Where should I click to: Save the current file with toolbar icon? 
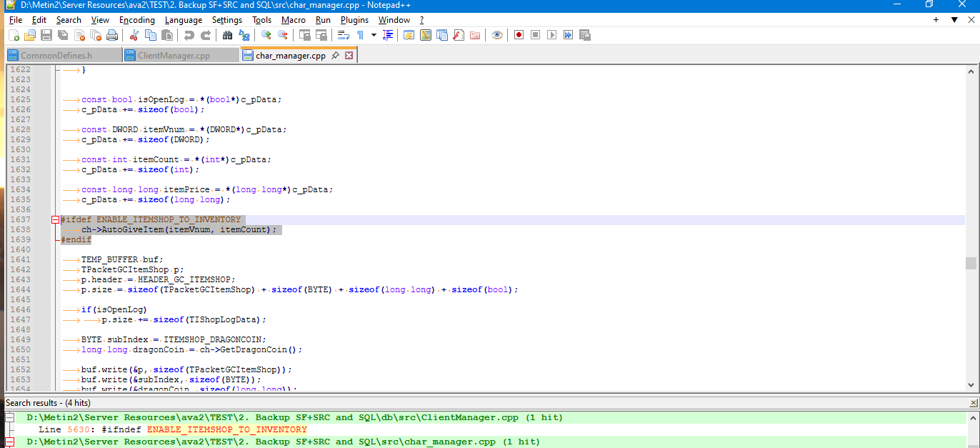pos(46,35)
